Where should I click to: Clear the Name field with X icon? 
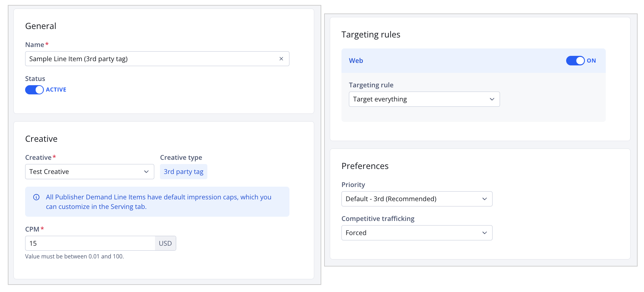281,59
